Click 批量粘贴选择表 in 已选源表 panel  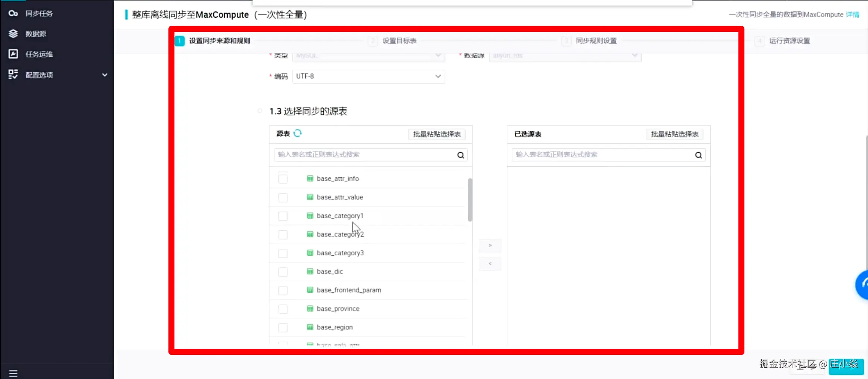pos(675,134)
